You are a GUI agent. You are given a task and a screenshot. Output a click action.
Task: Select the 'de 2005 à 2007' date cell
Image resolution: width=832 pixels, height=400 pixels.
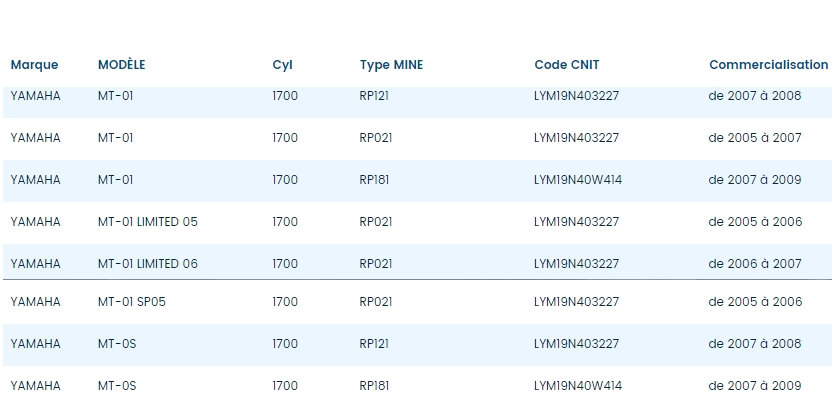coord(755,138)
